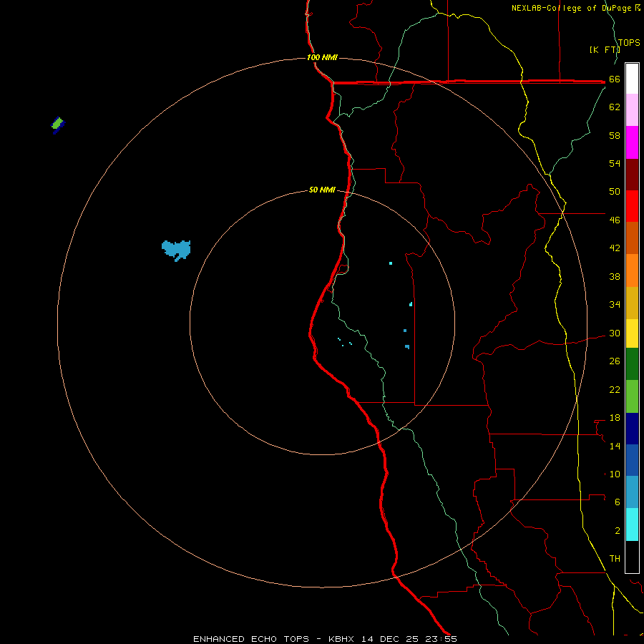Click the "ENHANCED ECHO TOPS" product title

click(x=253, y=639)
